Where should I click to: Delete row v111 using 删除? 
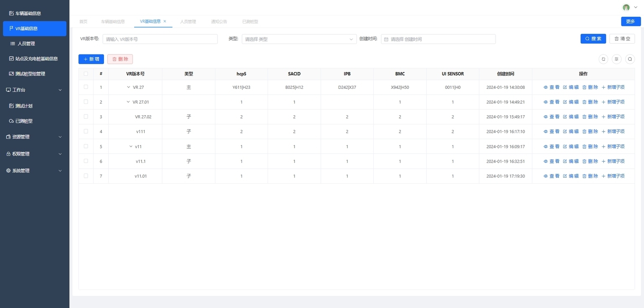coord(590,131)
